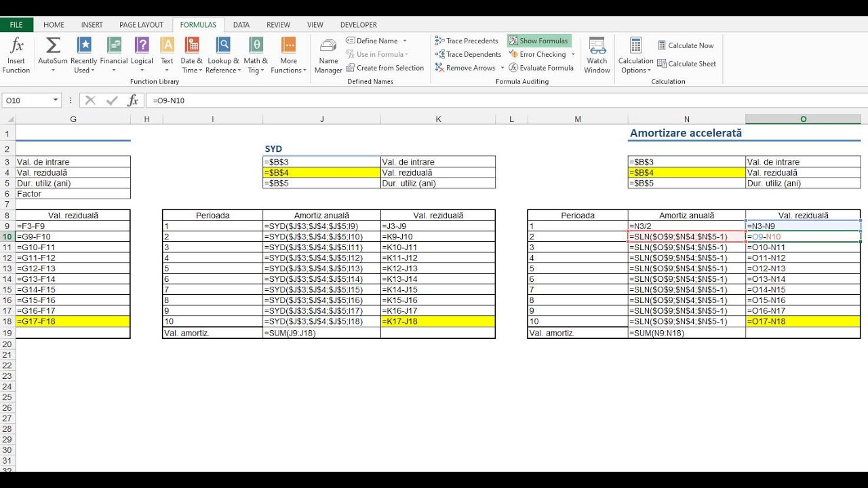Select cell =SYD($J$3;$J$4;$J$5;I18)
Viewport: 868px width, 488px height.
click(322, 321)
